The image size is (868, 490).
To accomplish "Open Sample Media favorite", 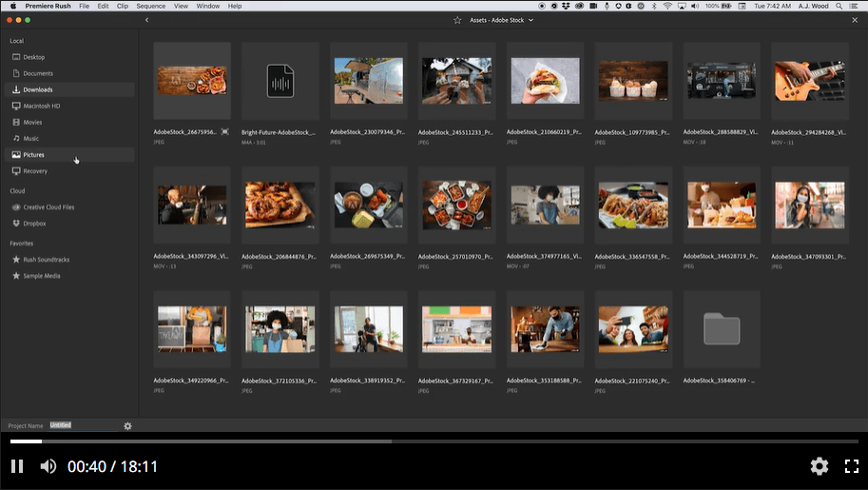I will pyautogui.click(x=41, y=276).
